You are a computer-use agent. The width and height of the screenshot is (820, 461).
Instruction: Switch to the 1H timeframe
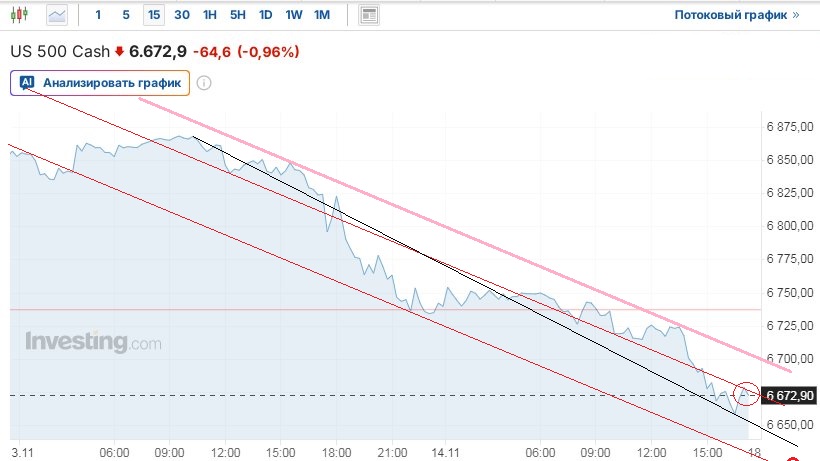tap(209, 15)
